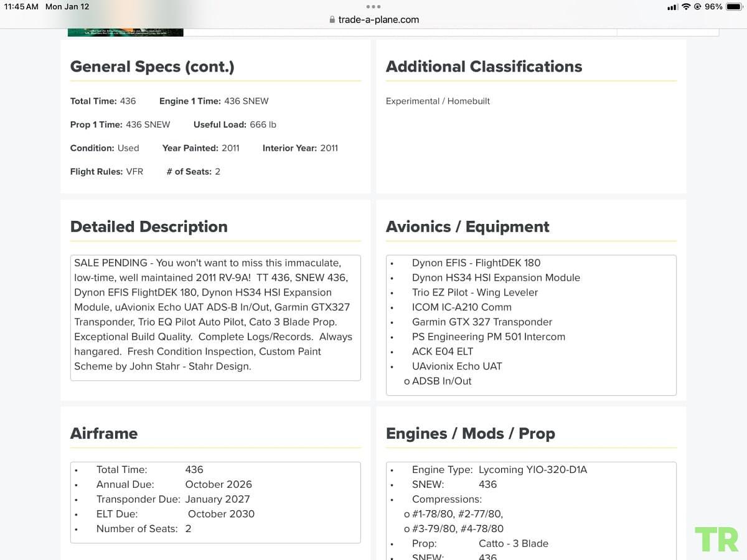The width and height of the screenshot is (747, 560).
Task: Click the Experimental / Homebuilt classification
Action: click(x=438, y=101)
